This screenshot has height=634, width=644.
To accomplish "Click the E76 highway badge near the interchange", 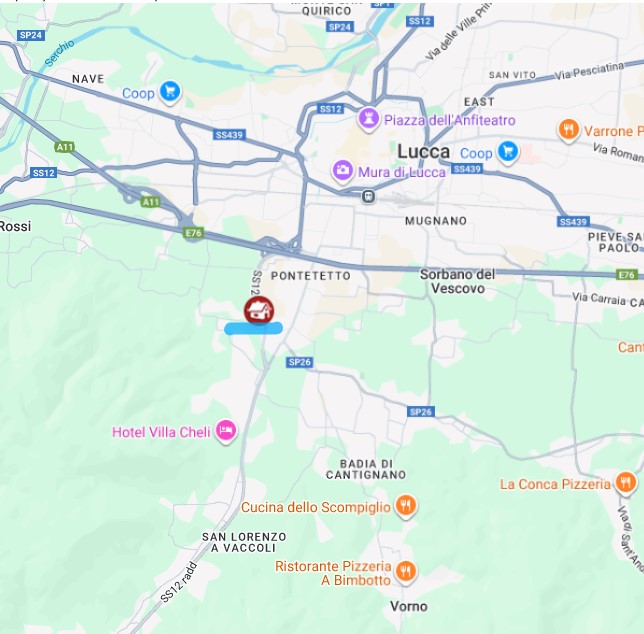I will [x=193, y=233].
